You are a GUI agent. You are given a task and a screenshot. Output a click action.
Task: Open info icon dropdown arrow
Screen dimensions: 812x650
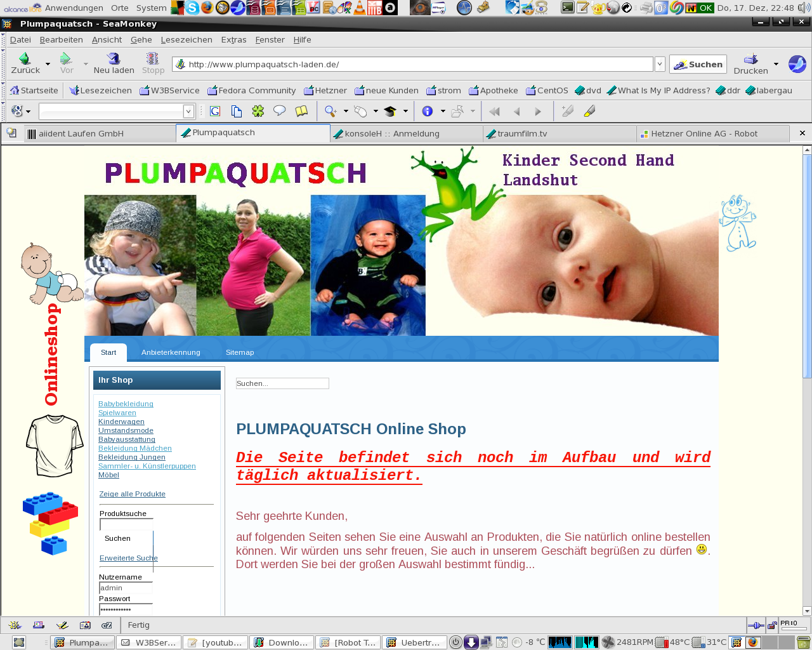(x=443, y=111)
